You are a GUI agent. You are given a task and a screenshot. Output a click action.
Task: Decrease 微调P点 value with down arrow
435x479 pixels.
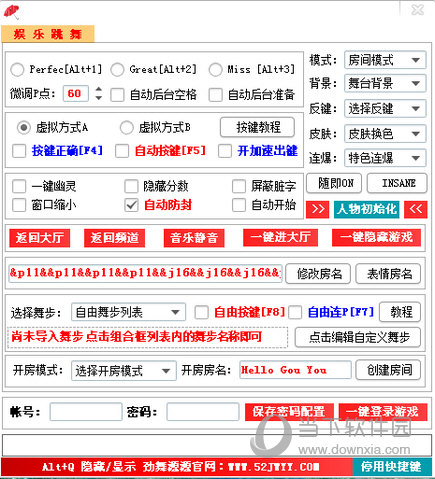pyautogui.click(x=98, y=98)
